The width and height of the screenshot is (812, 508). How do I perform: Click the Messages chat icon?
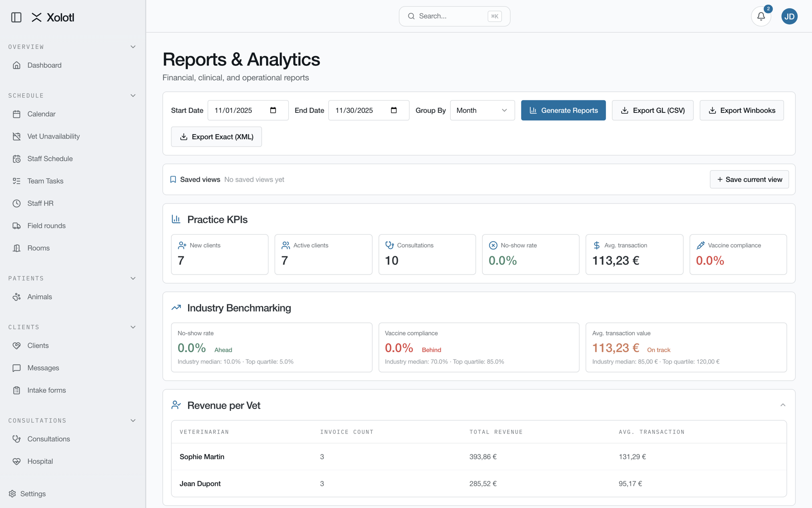[17, 368]
